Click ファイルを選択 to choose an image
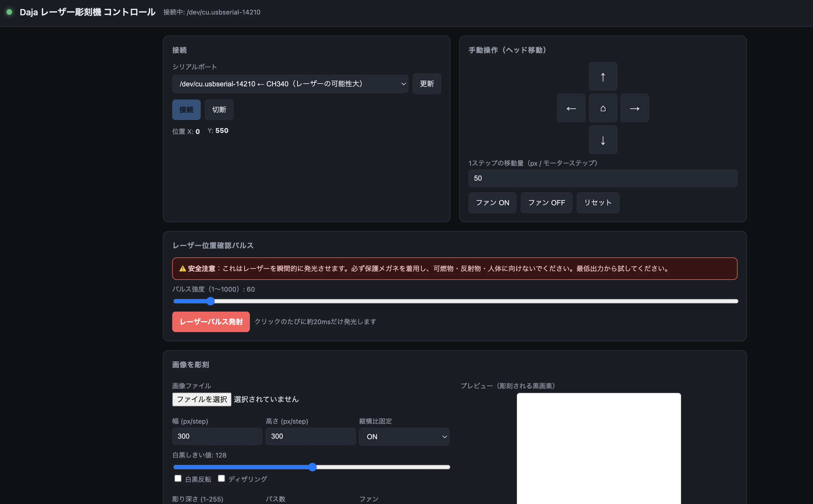 tap(202, 399)
